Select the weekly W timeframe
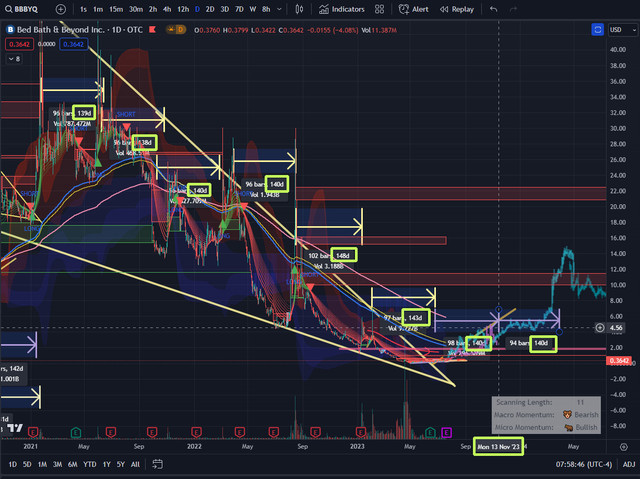 click(x=253, y=9)
